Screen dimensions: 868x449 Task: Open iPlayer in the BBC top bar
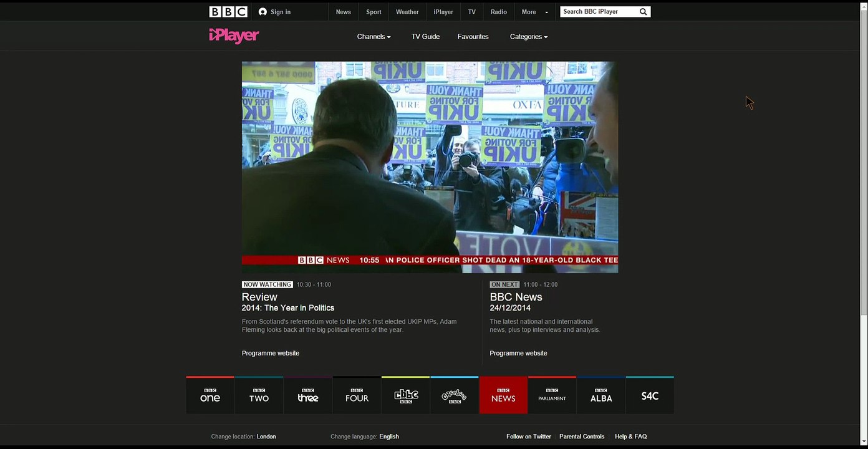(443, 12)
